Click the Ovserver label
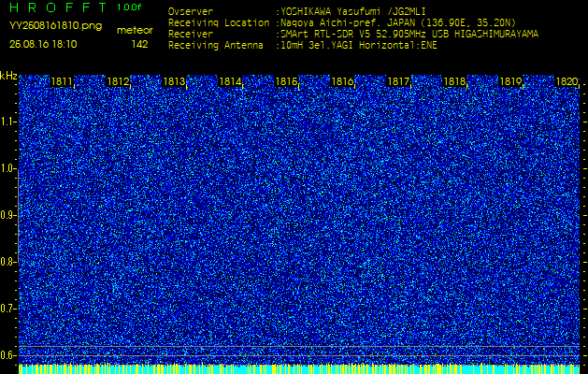 pyautogui.click(x=191, y=11)
